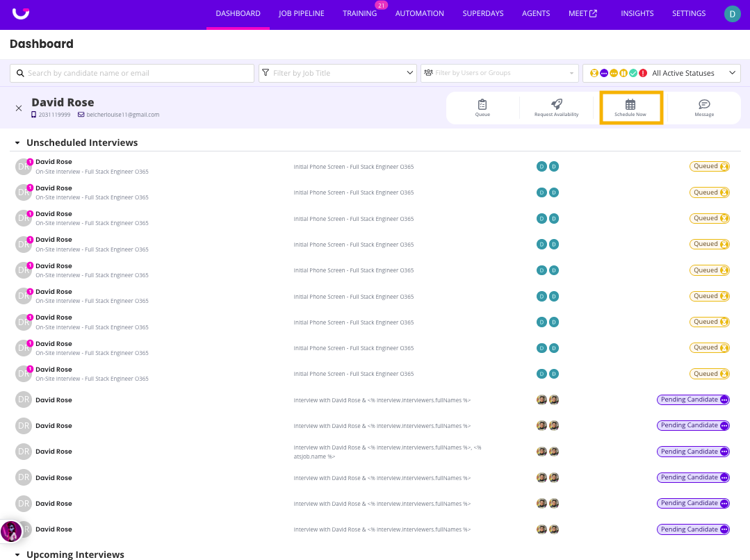This screenshot has height=560, width=750.
Task: Click the Schedule Now label text
Action: pos(630,115)
